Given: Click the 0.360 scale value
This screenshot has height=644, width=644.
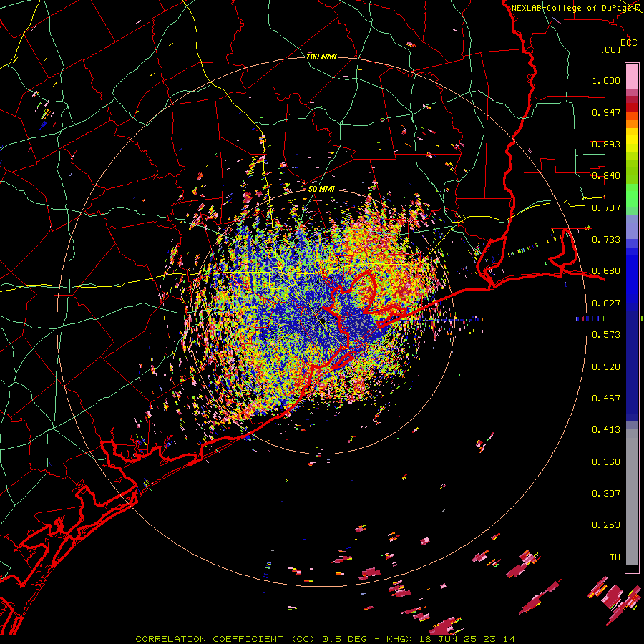Looking at the screenshot, I should point(606,462).
